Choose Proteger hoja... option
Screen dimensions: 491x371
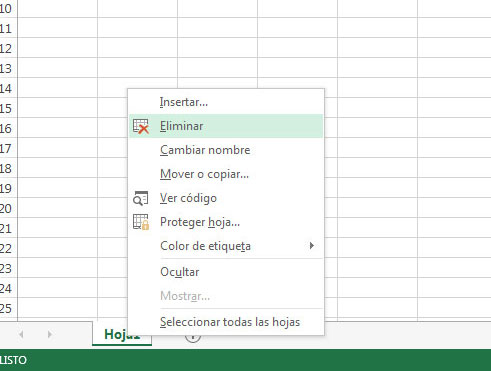226,222
